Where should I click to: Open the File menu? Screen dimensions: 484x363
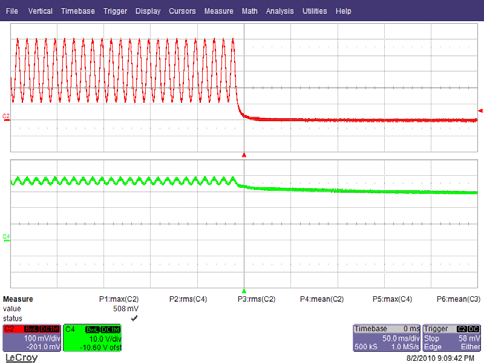(x=12, y=11)
